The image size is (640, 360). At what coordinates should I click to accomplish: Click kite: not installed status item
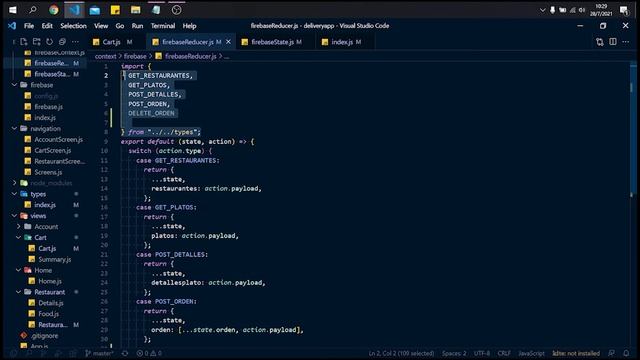(576, 353)
